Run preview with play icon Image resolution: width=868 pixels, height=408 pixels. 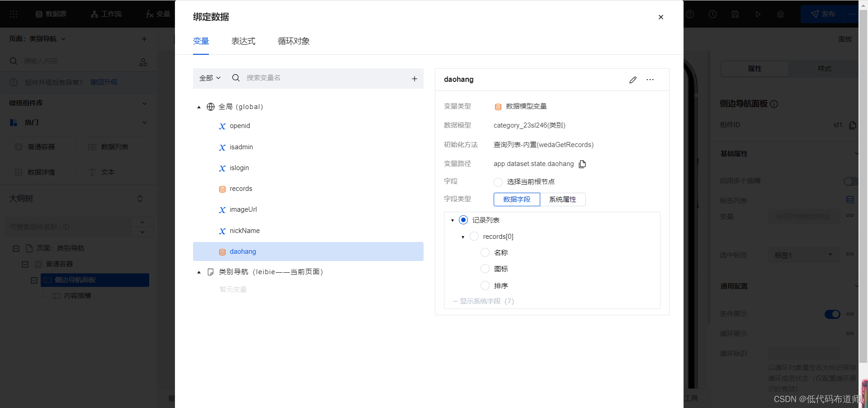click(x=758, y=14)
